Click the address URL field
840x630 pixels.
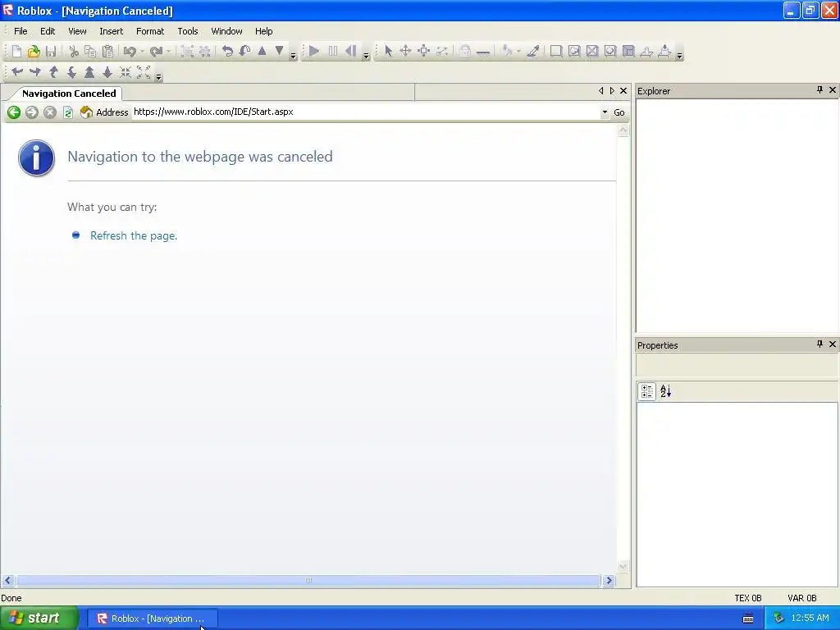365,112
